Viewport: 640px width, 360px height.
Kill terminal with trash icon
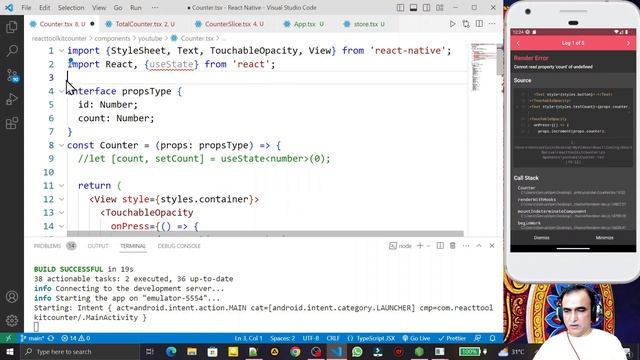pos(453,246)
